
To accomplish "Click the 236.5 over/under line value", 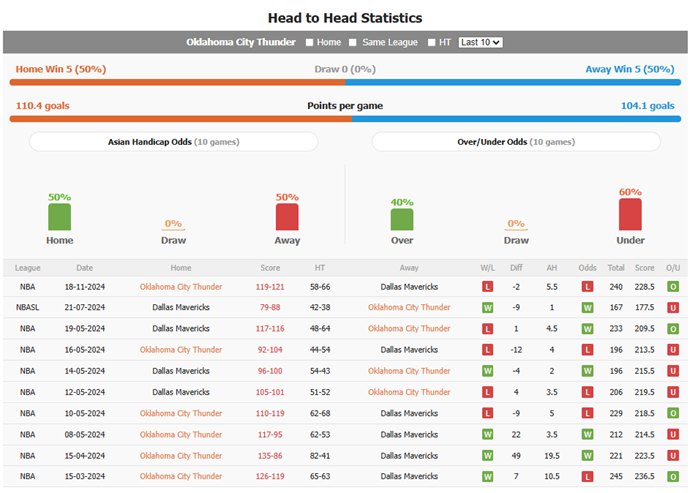I will click(x=644, y=477).
